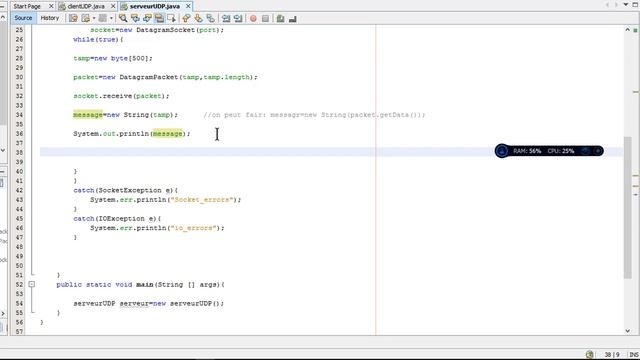Click the last round button in RAM/CPU widget
The height and width of the screenshot is (360, 640).
[x=598, y=151]
